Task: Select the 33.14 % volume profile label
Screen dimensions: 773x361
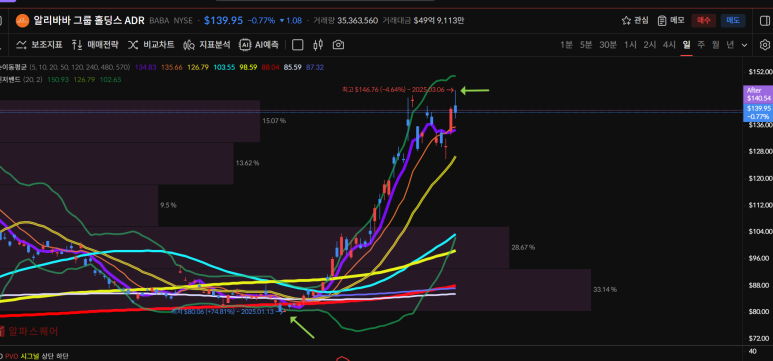Action: (x=605, y=289)
